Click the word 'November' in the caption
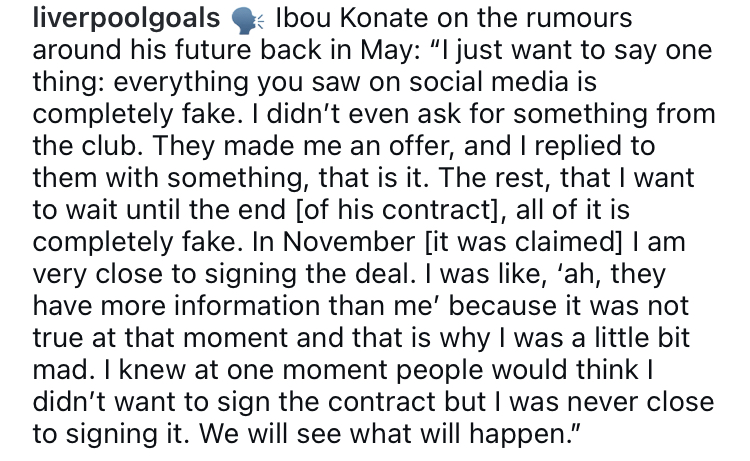The image size is (750, 461). (349, 242)
